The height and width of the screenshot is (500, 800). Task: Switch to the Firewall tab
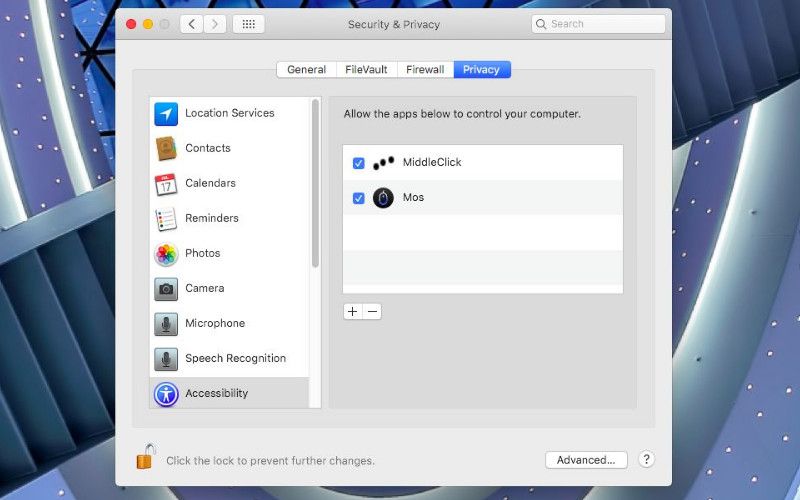click(425, 69)
